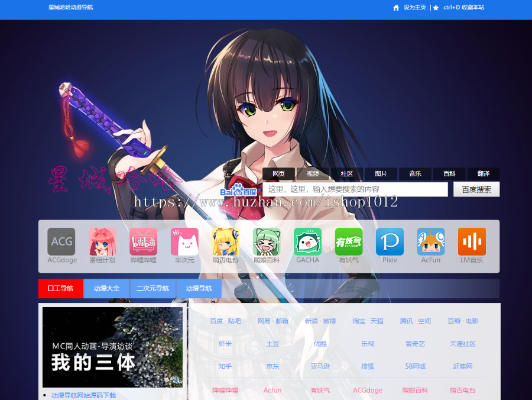Screen dimensions: 532x400
Task: Open the red 有妖气 text link
Action: pos(320,391)
